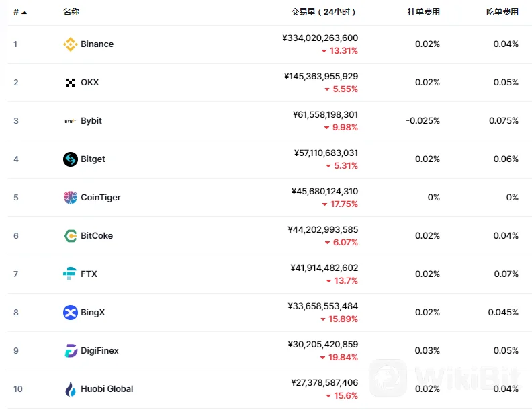Click the CoinTiger logo icon
532x410 pixels.
(x=71, y=197)
